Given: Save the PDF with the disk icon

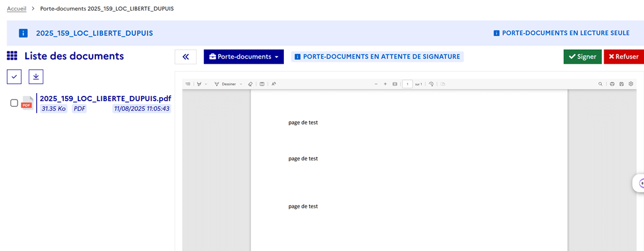Looking at the screenshot, I should (622, 84).
